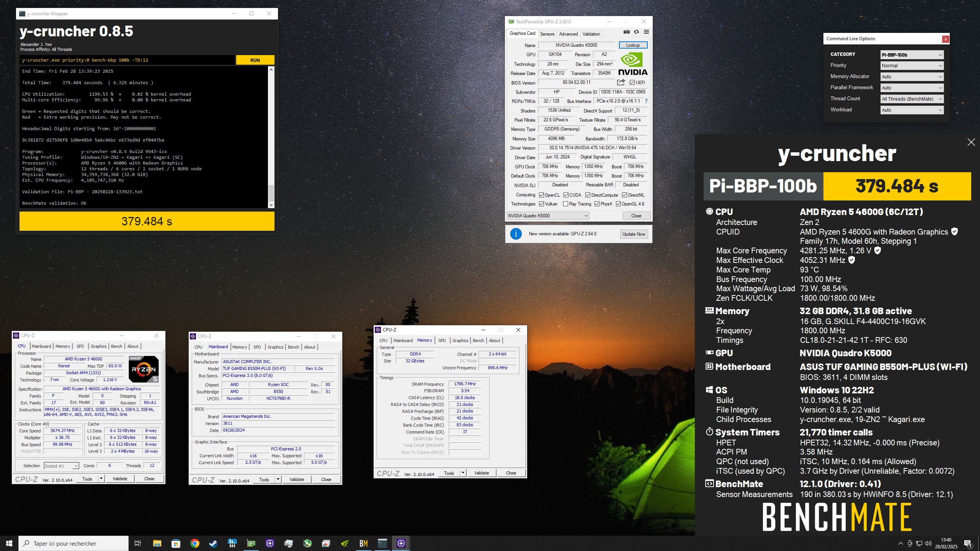
Task: Open Google Chrome from the taskbar
Action: coord(195,543)
